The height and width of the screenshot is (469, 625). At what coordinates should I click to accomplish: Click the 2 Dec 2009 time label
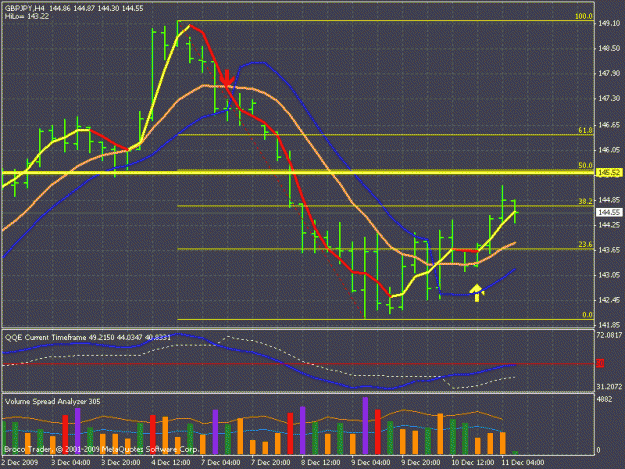[x=20, y=462]
